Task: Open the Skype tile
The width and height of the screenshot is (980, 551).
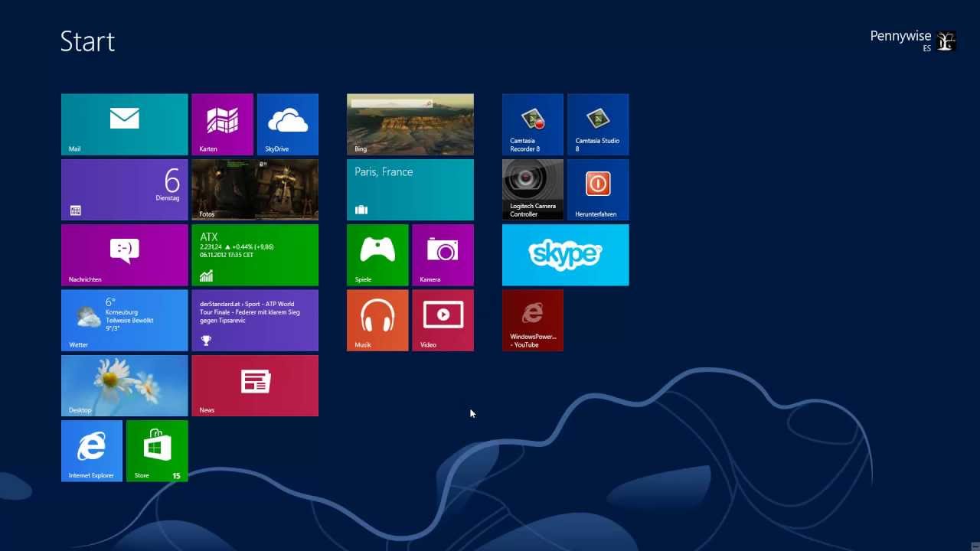Action: [x=566, y=255]
